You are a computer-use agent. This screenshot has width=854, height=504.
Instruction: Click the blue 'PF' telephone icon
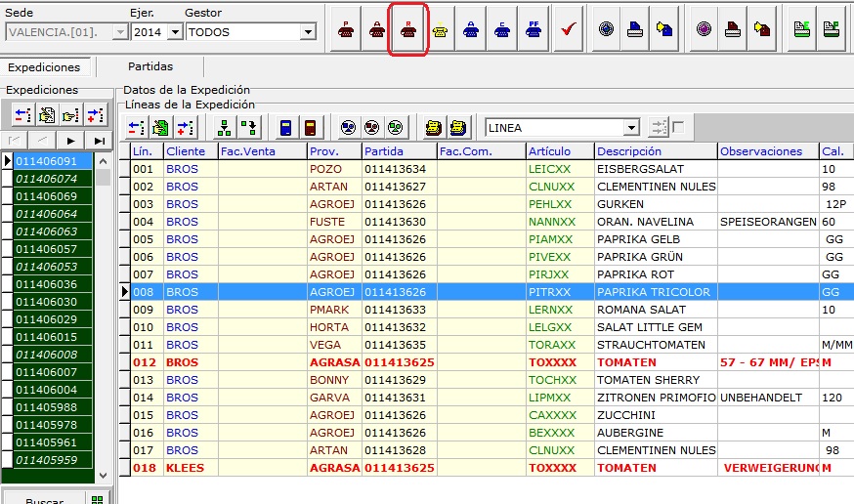(x=534, y=29)
